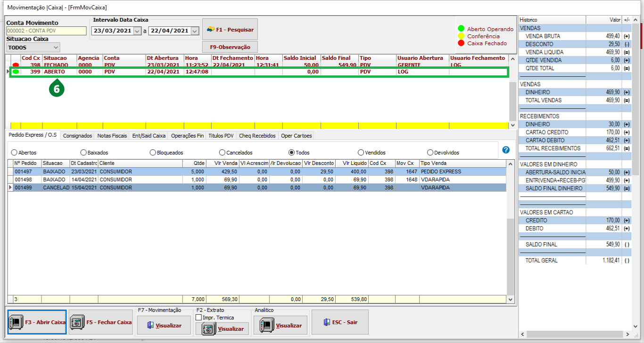Open the Ent/Said Caixa tab
Image resolution: width=644 pixels, height=343 pixels.
pyautogui.click(x=149, y=136)
